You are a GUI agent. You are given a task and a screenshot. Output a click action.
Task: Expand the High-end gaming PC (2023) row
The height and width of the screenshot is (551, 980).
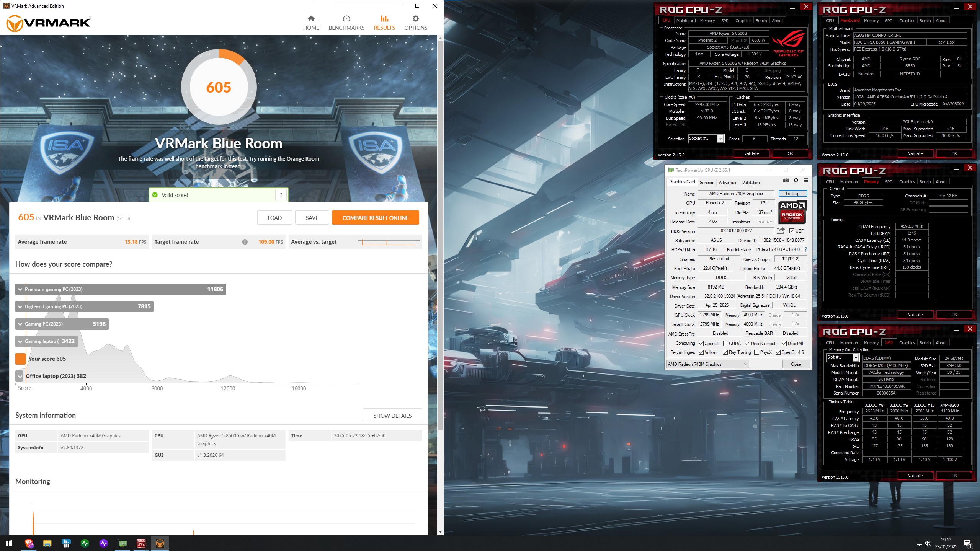84,306
